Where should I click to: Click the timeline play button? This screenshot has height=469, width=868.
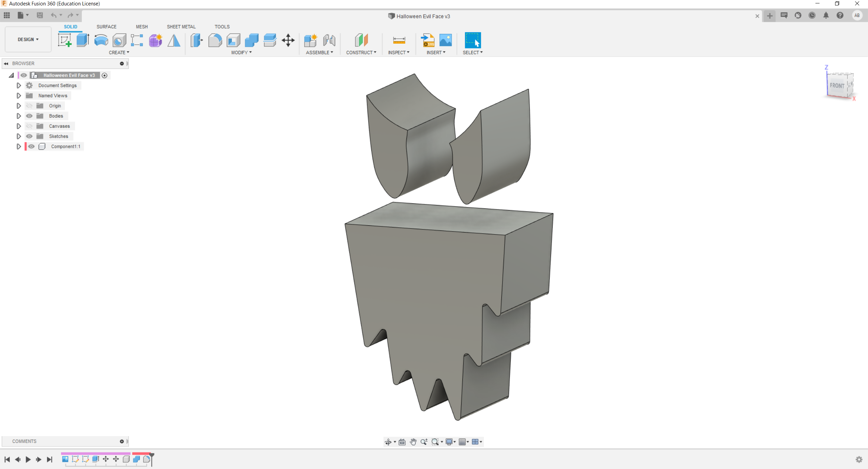28,459
